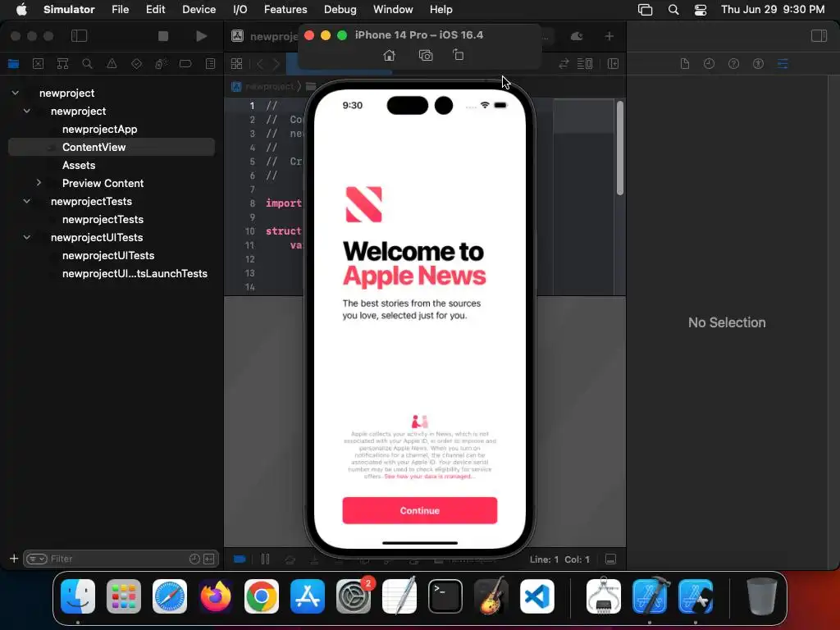
Task: Open the Report navigator icon
Action: coord(210,64)
